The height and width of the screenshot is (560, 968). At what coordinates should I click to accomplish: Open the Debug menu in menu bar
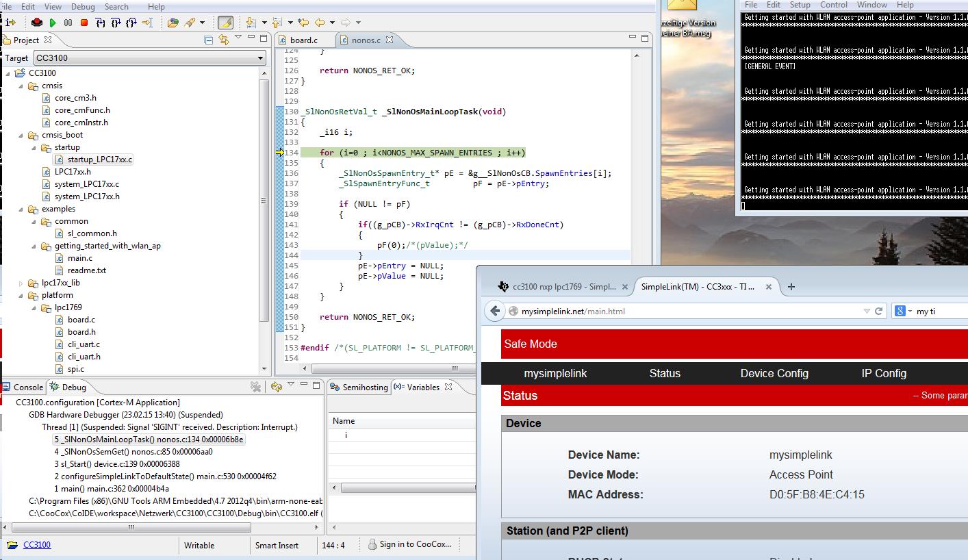(83, 6)
